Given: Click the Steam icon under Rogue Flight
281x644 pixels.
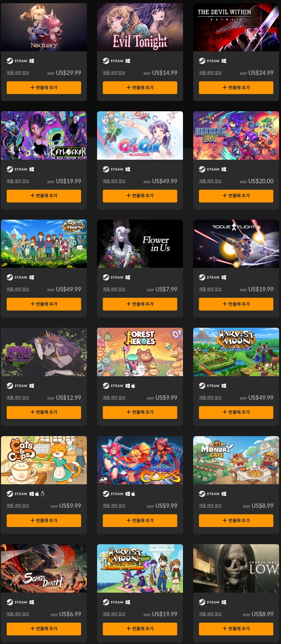Looking at the screenshot, I should [202, 277].
